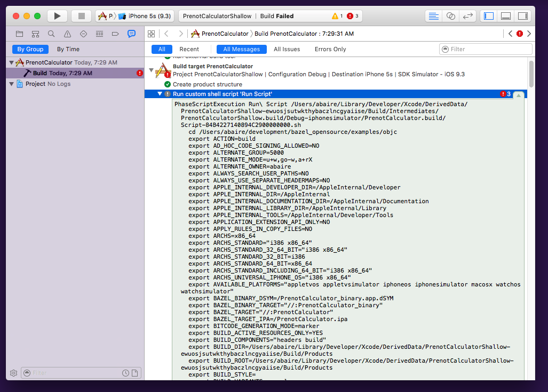Open the Project navigator
The height and width of the screenshot is (392, 548).
click(x=20, y=34)
